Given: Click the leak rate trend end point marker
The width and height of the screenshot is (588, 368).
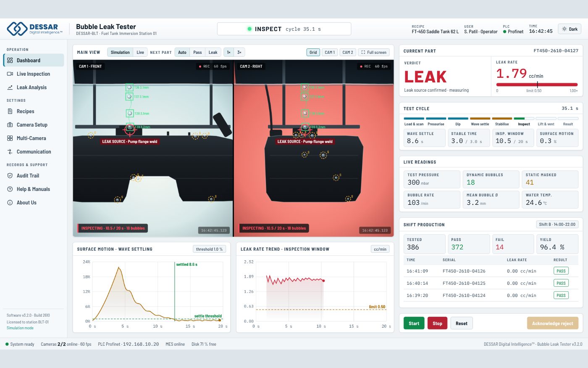Looking at the screenshot, I should point(323,281).
